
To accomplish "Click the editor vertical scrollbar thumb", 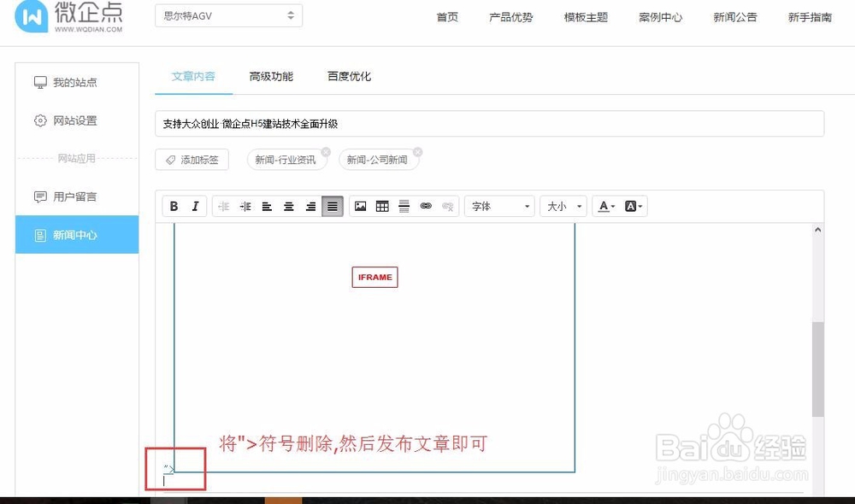I will (x=817, y=369).
